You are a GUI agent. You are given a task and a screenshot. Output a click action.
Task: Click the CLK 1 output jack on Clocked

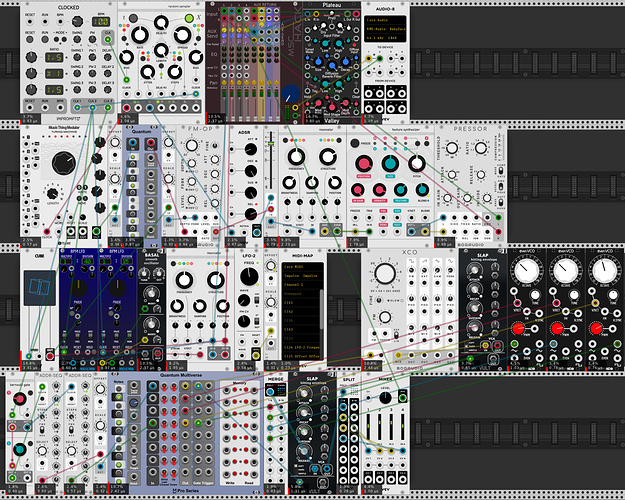[77, 108]
